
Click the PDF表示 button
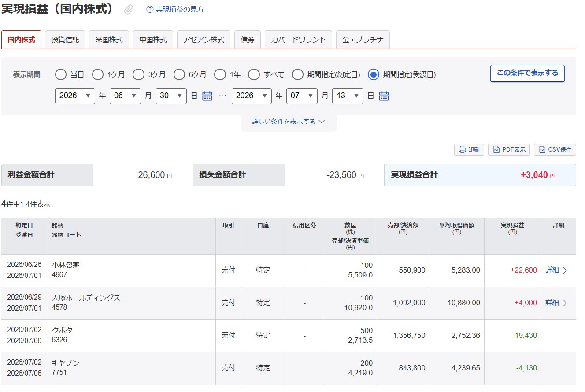coord(509,150)
